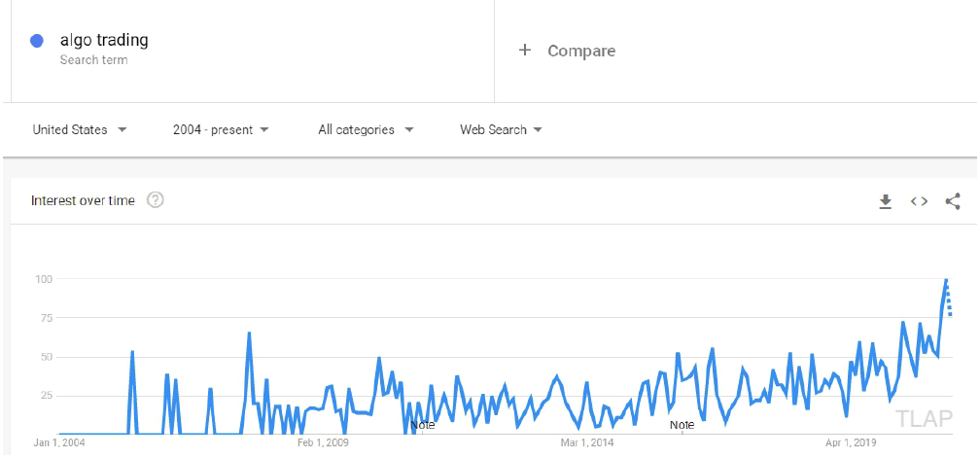Open the 2004 - present time range dropdown
The width and height of the screenshot is (980, 458).
(x=221, y=130)
